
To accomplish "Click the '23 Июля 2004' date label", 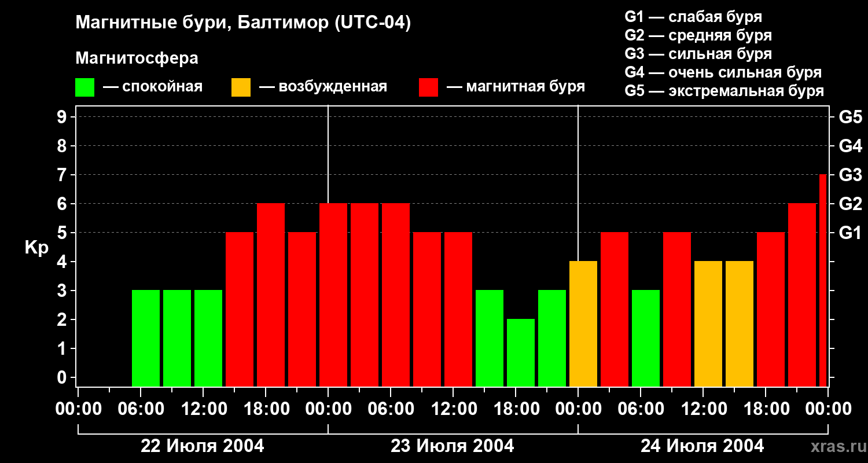I will click(453, 446).
